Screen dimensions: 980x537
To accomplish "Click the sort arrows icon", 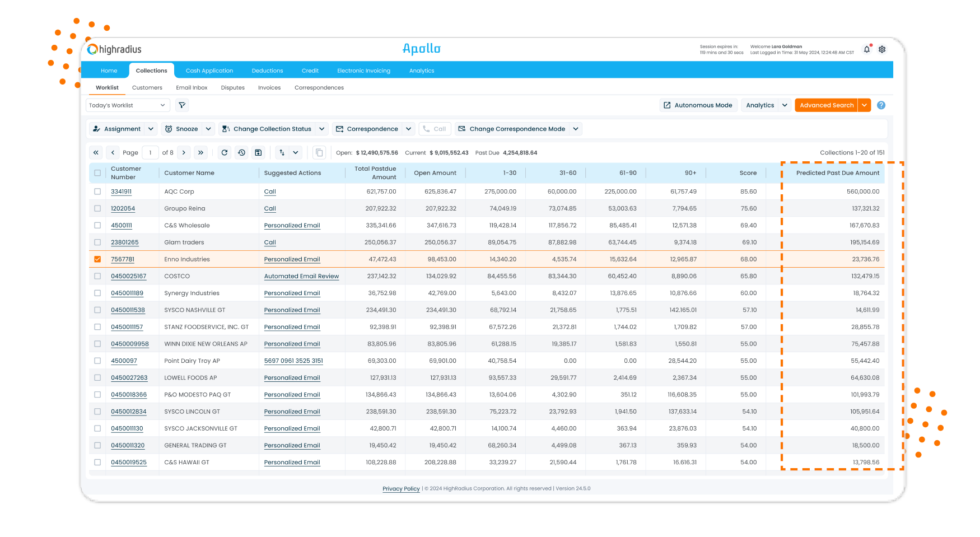I will (282, 152).
